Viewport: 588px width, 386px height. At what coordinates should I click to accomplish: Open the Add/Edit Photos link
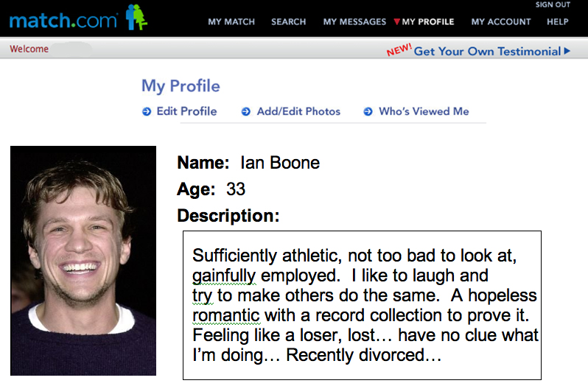[x=298, y=111]
